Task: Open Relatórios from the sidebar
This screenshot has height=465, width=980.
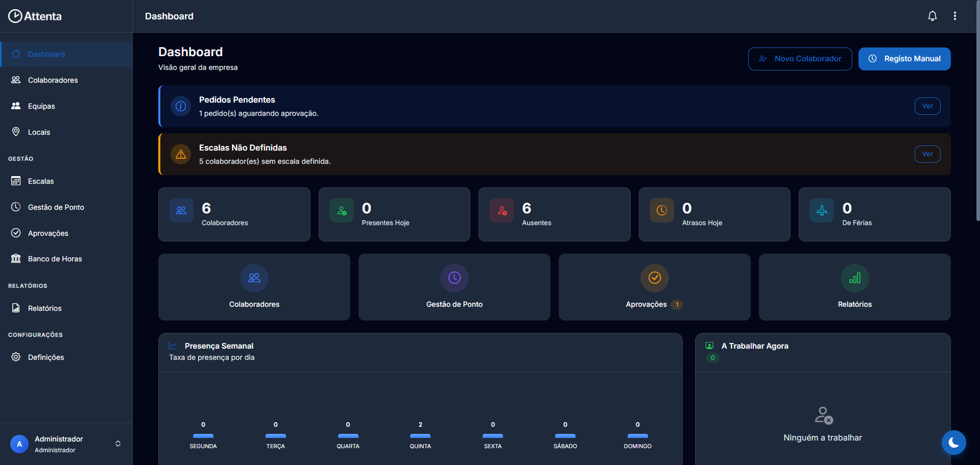Action: 66,308
